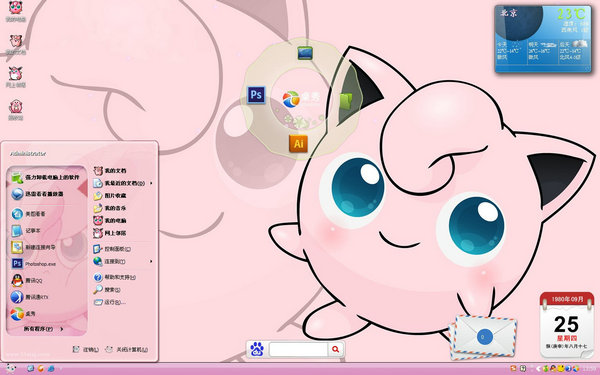
Task: Open the weather widget for 北京
Action: point(543,39)
